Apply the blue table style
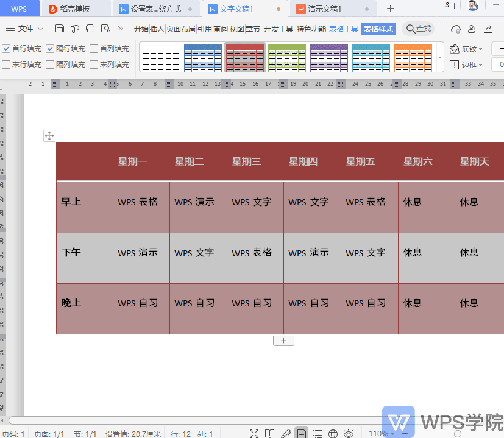 coord(203,58)
